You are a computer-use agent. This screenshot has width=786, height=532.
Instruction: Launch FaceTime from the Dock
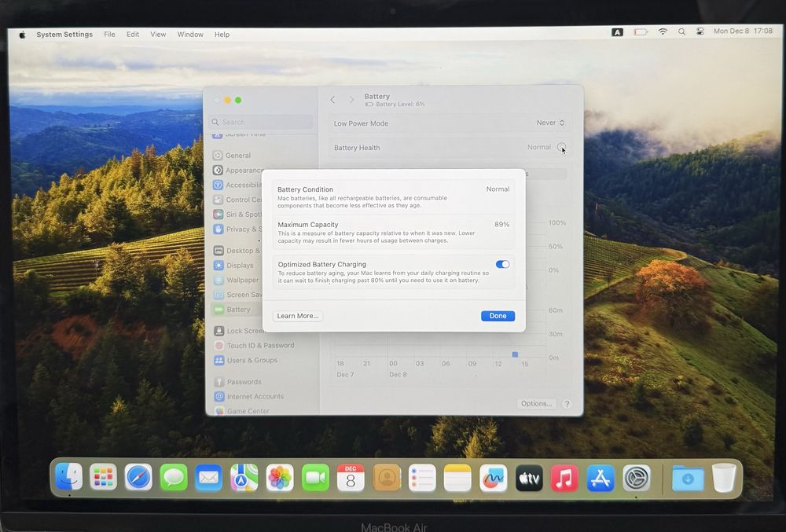[315, 478]
